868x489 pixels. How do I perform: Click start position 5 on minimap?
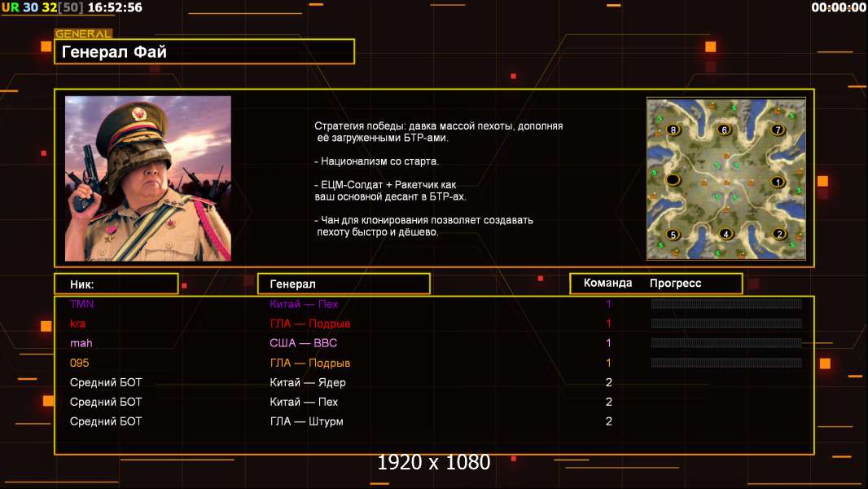click(x=673, y=234)
